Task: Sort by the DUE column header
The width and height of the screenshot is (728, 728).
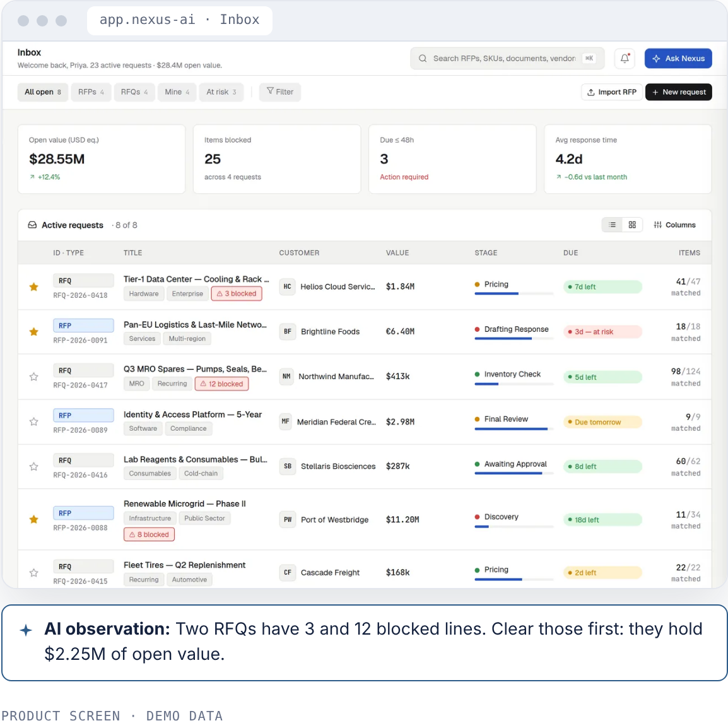Action: click(571, 252)
